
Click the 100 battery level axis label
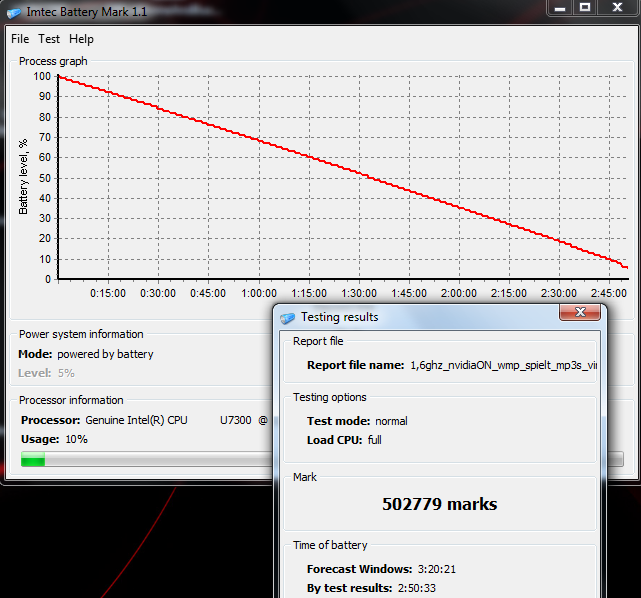(x=42, y=76)
